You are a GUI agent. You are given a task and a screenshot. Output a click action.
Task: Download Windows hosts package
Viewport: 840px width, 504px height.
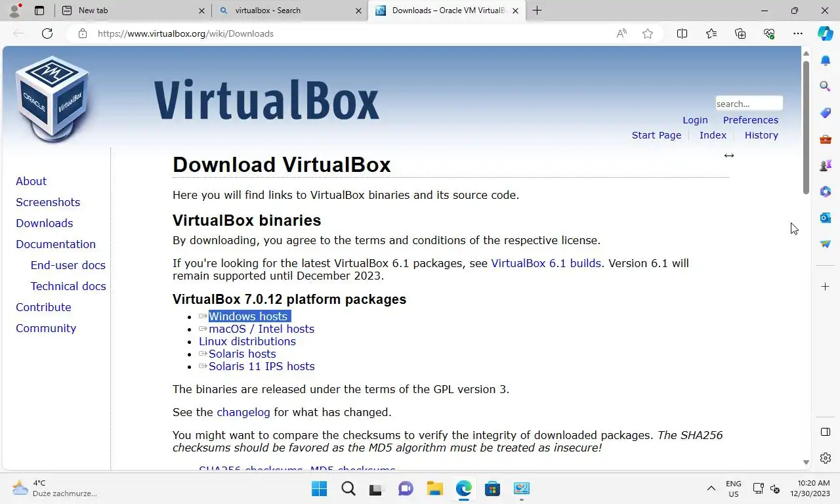(248, 316)
